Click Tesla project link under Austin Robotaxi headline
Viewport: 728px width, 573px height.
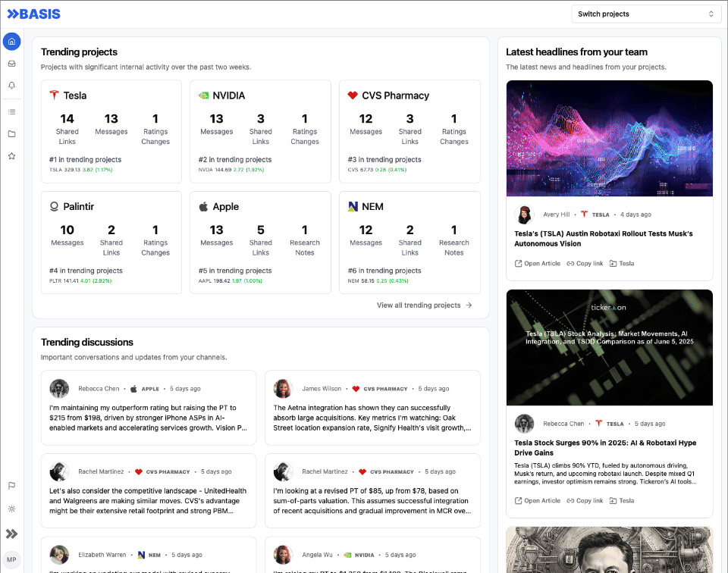[x=622, y=264]
